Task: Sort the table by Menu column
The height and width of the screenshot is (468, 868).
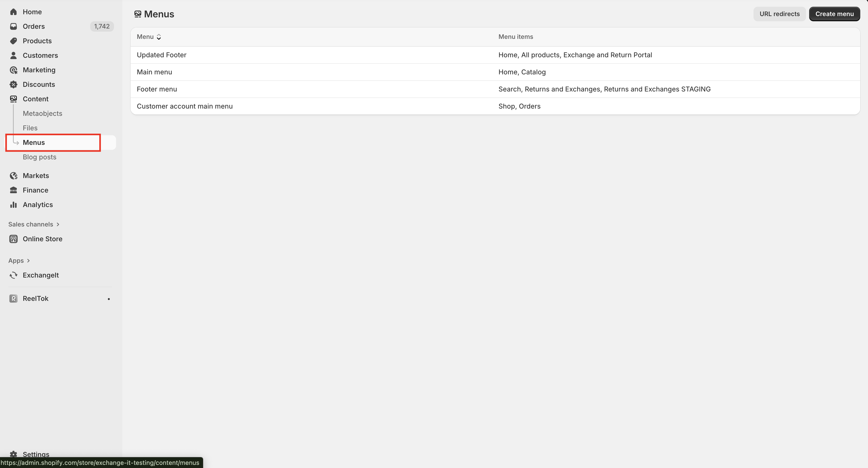Action: 149,37
